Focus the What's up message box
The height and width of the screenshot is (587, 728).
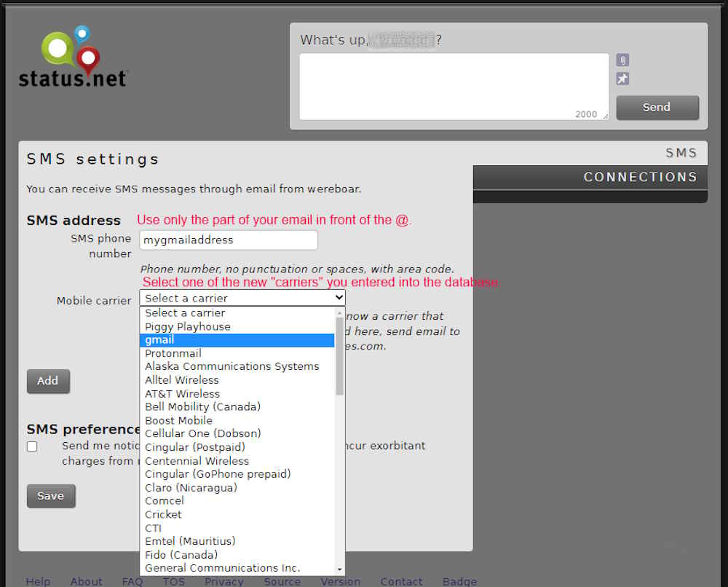point(454,86)
